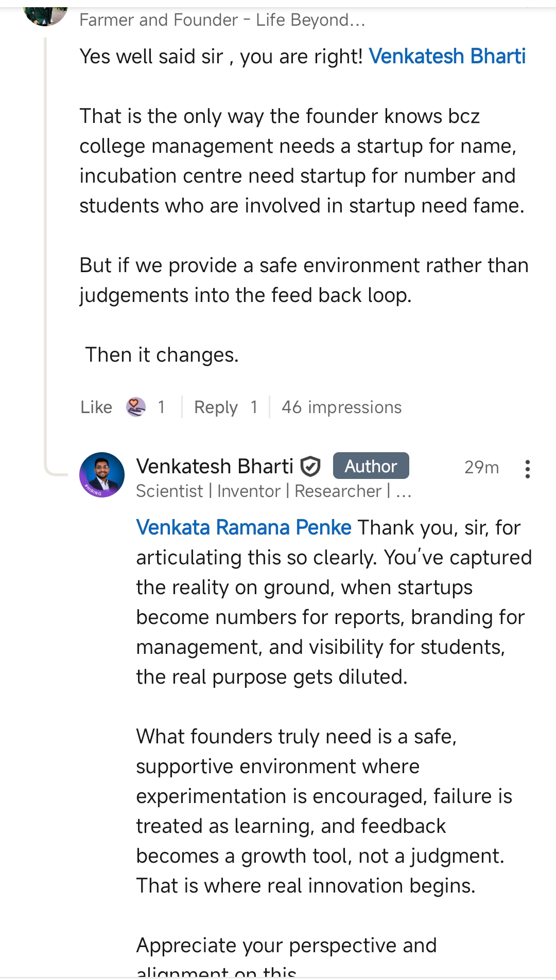Show reactions via the count beside the emoji
The width and height of the screenshot is (556, 980).
point(161,407)
